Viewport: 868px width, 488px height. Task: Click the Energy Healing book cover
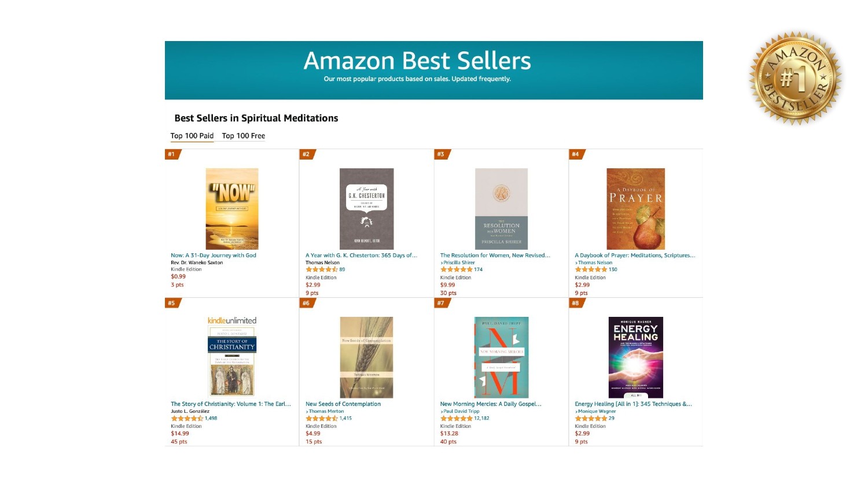coord(635,357)
